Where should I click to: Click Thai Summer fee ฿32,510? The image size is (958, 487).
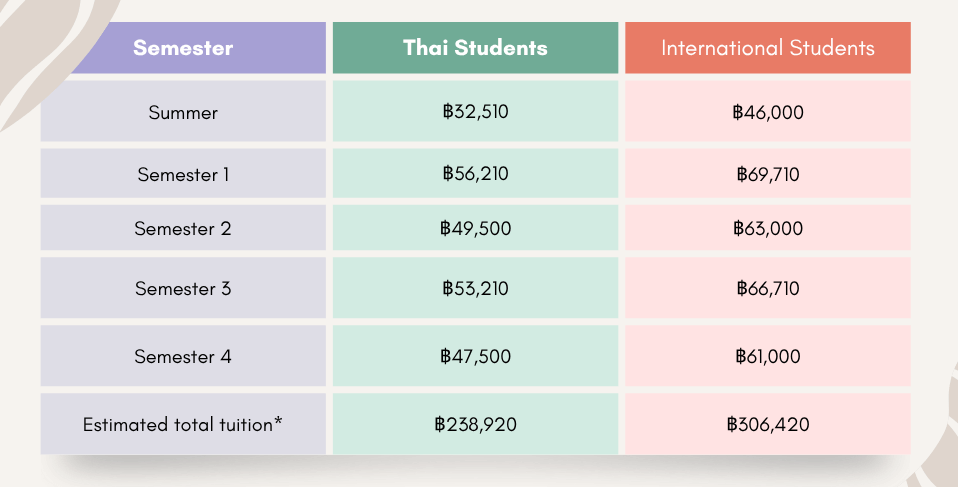(475, 112)
